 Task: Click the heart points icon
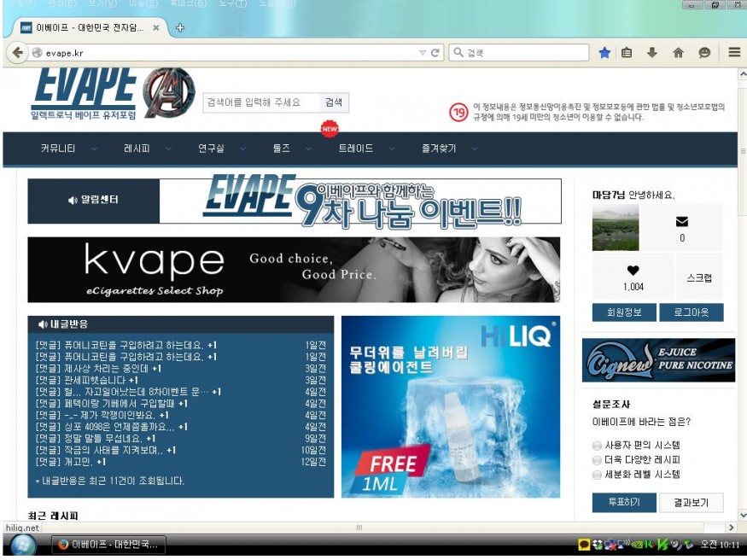click(633, 271)
